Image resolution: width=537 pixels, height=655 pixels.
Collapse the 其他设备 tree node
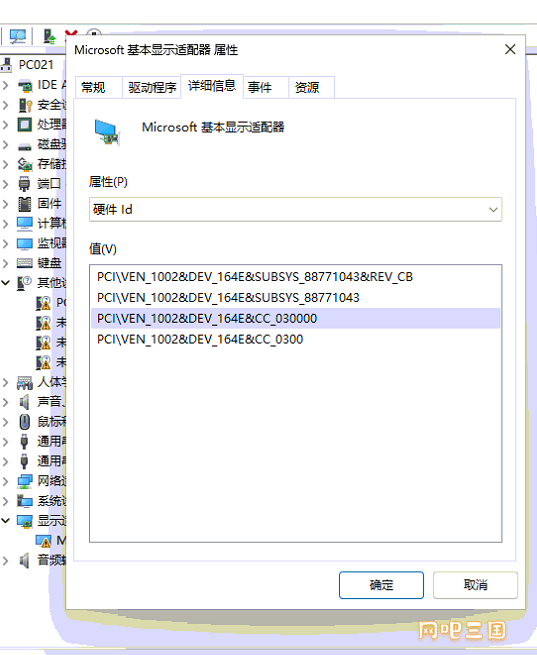tap(5, 283)
